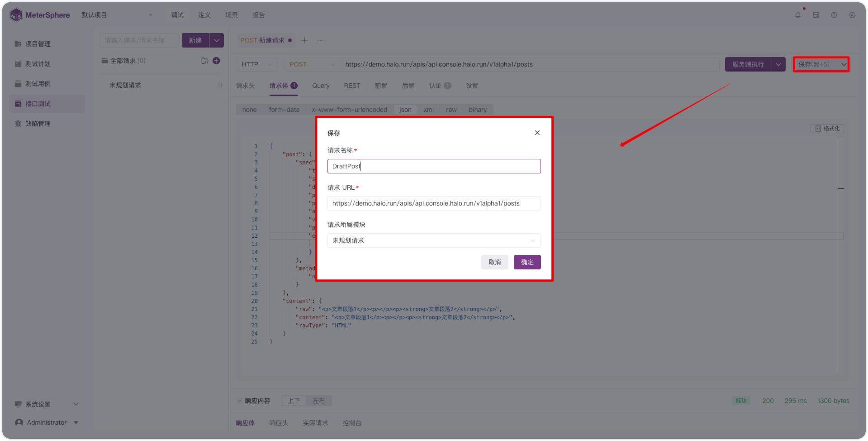Switch to the 请求头 tab

point(246,86)
